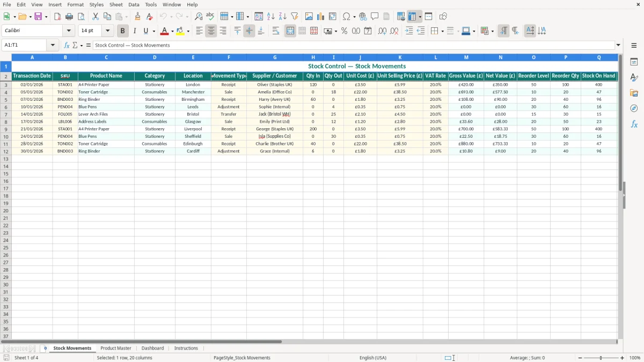Open the Font Color dropdown arrow
644x362 pixels.
172,31
